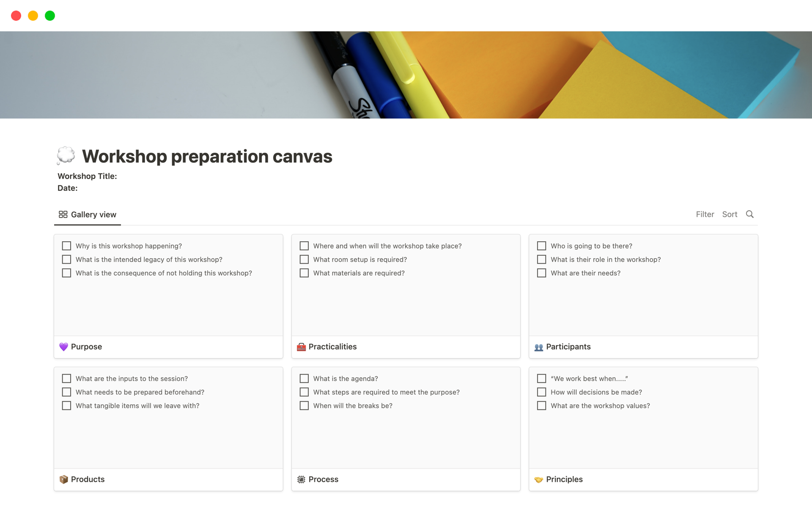This screenshot has height=508, width=812.
Task: Select the purple heart icon on Purpose card
Action: coord(63,346)
